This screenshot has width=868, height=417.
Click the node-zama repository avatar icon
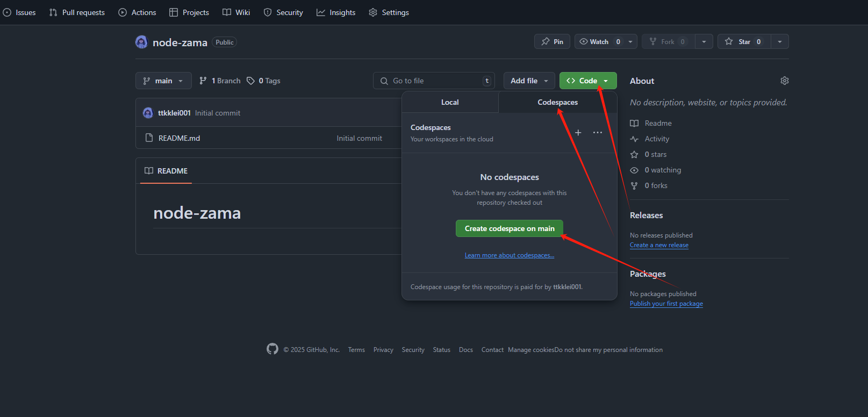(141, 42)
